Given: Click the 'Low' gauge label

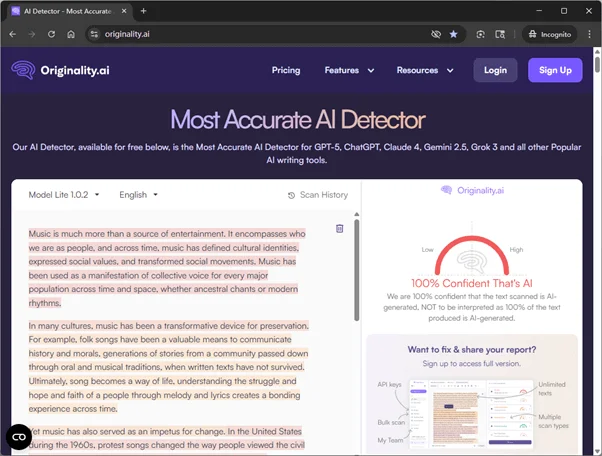Looking at the screenshot, I should (427, 249).
